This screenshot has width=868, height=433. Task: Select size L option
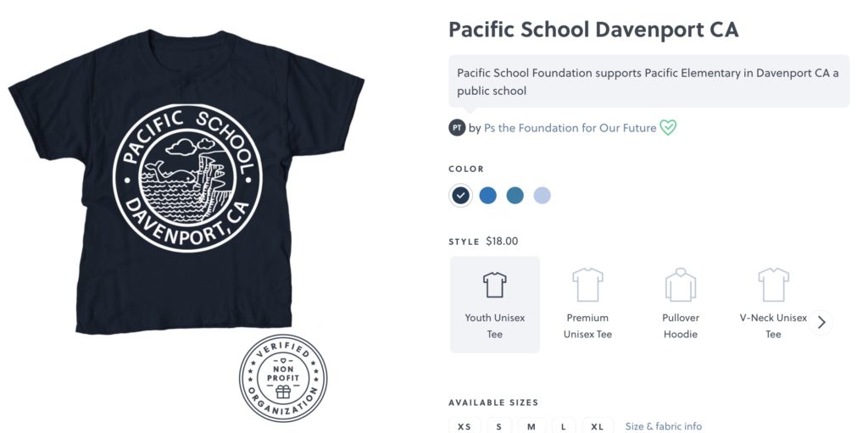[564, 425]
